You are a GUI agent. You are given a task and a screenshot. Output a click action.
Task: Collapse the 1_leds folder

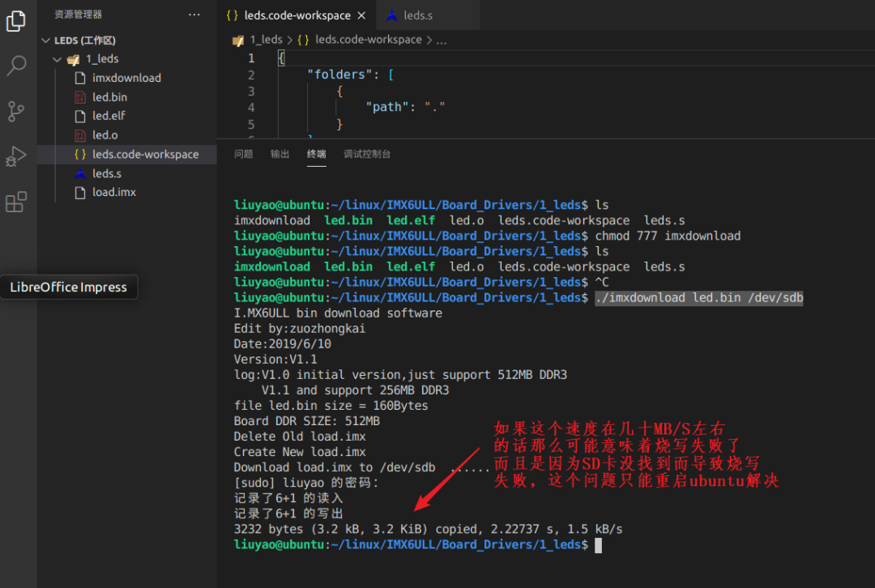58,59
